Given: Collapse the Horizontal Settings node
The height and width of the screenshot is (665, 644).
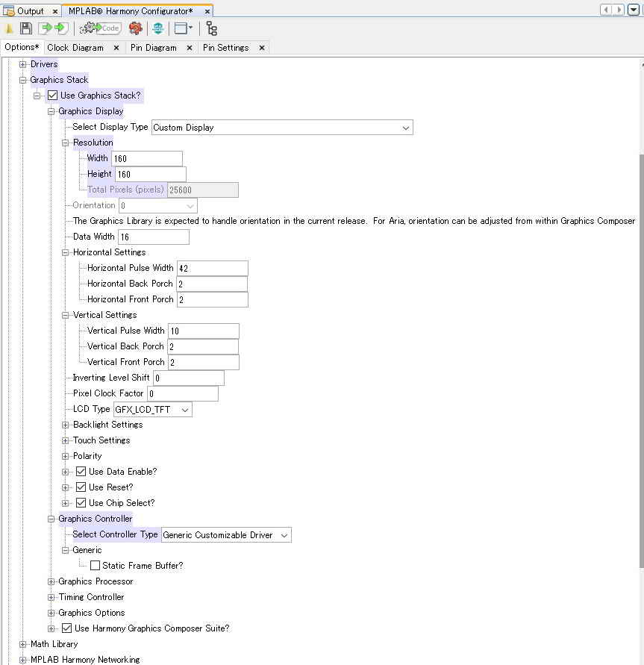Looking at the screenshot, I should tap(65, 253).
